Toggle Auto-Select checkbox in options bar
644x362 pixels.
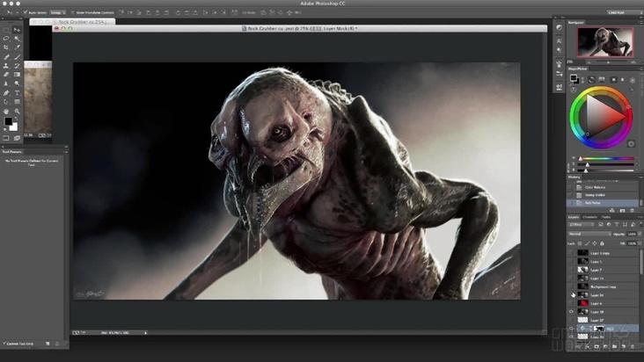[26, 12]
